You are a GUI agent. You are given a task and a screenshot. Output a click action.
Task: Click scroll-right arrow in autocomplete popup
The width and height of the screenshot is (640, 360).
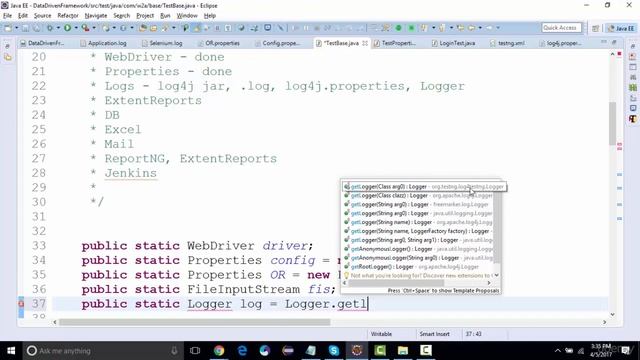(x=489, y=283)
